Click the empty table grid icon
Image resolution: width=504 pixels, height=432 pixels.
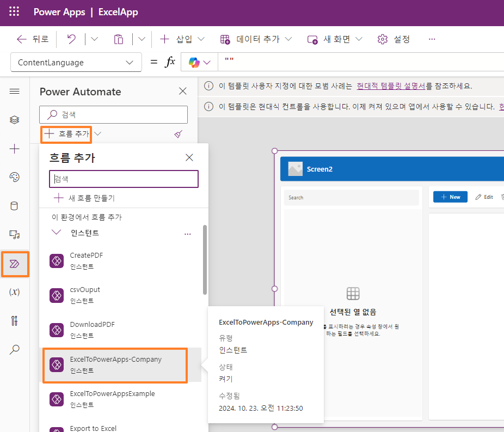353,294
